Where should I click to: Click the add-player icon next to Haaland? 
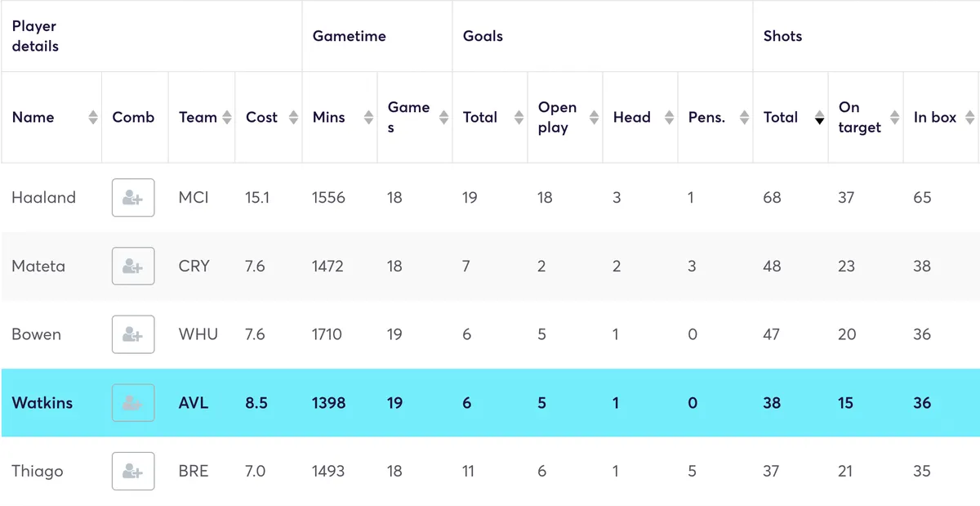tap(133, 198)
